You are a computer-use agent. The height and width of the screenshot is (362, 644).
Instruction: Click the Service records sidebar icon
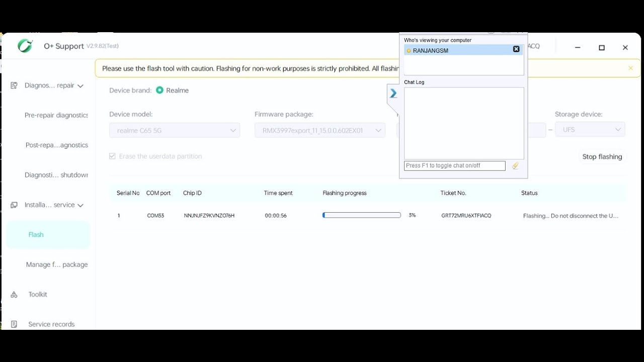pos(14,324)
